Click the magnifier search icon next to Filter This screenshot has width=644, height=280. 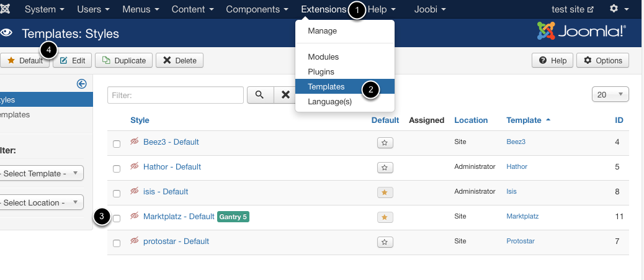259,95
